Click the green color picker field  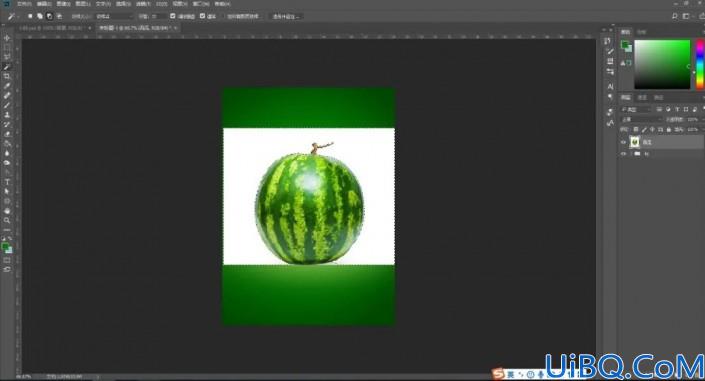coord(662,64)
